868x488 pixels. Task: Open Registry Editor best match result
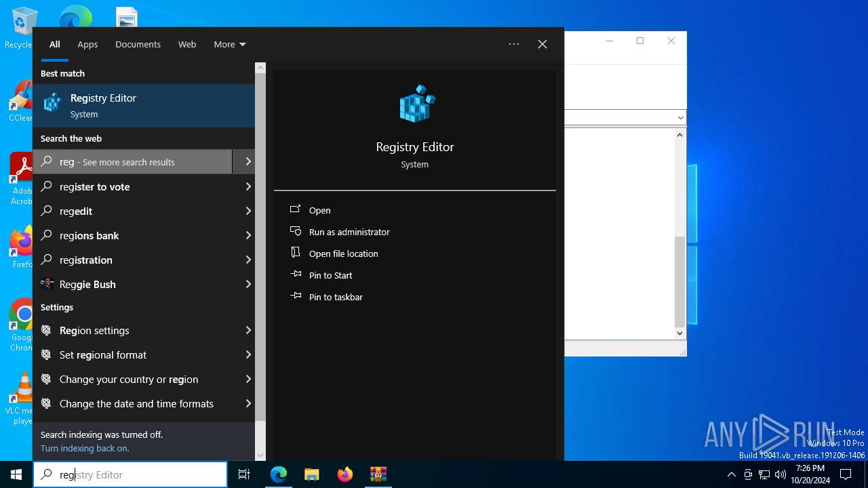point(144,106)
